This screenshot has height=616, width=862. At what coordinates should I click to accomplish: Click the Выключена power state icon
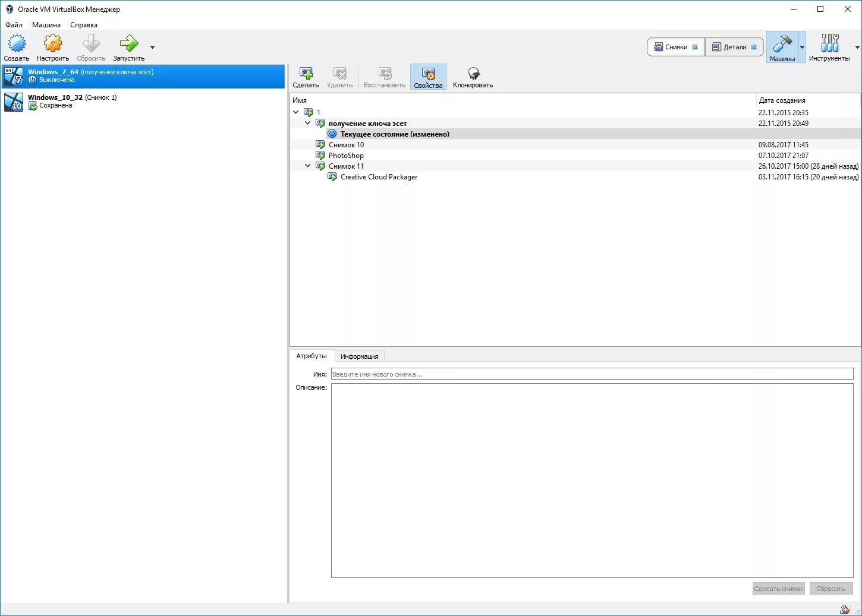[x=33, y=80]
